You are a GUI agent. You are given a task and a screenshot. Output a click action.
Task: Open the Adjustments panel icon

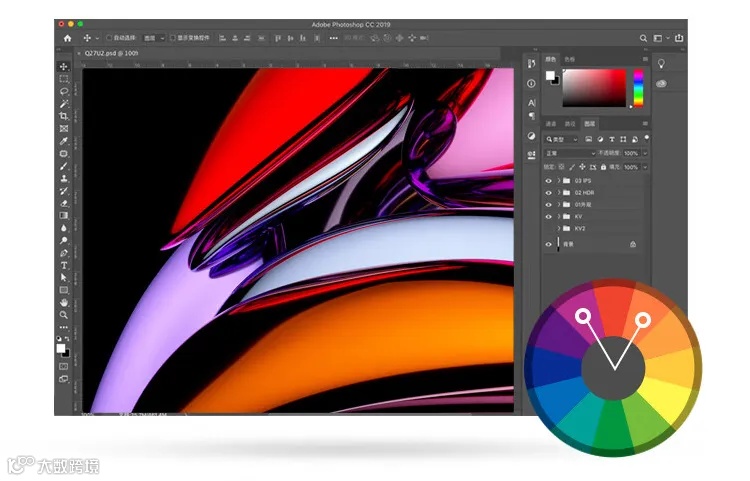(531, 136)
